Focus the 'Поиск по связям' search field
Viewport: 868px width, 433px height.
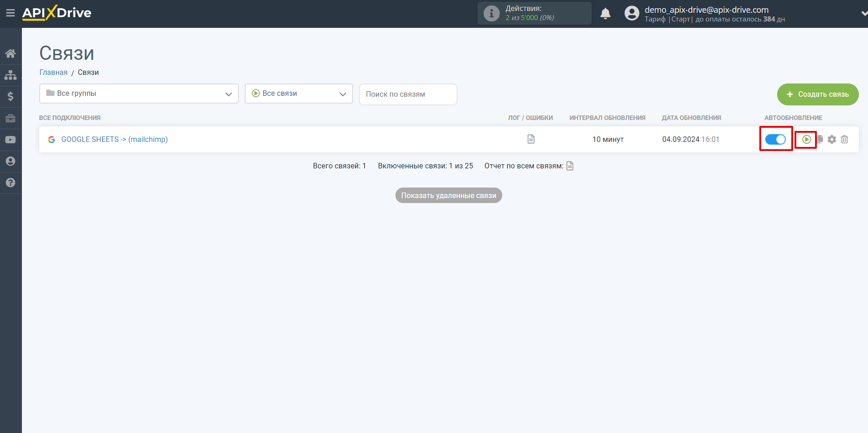pos(408,94)
